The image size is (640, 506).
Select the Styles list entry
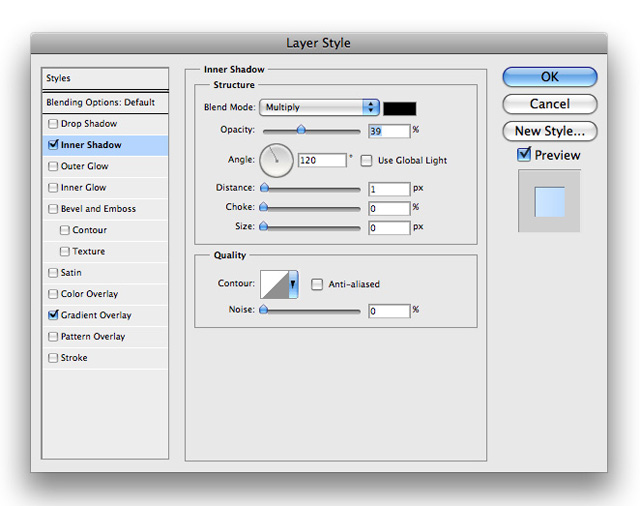click(x=105, y=78)
